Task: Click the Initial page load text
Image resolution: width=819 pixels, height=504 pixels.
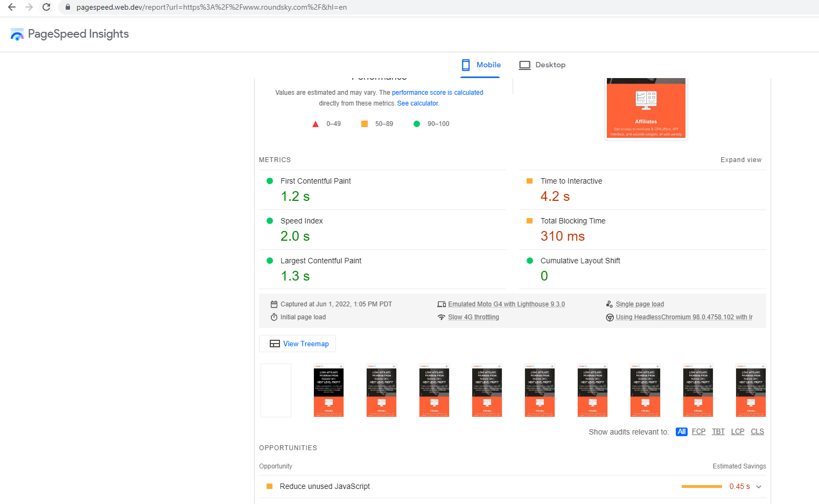Action: pyautogui.click(x=303, y=317)
